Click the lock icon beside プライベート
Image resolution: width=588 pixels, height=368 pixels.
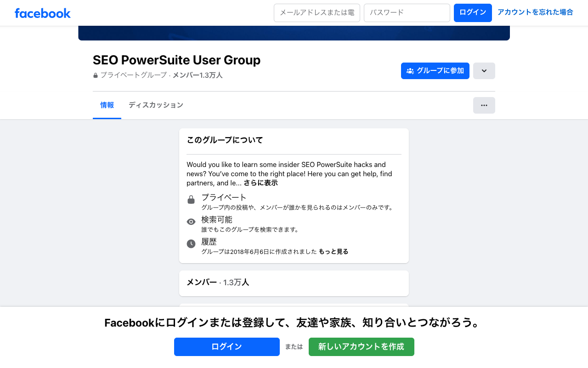pos(191,200)
